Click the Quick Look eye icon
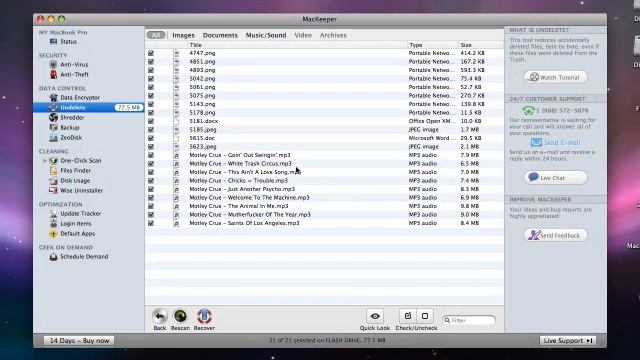This screenshot has height=360, width=640. coord(375,316)
